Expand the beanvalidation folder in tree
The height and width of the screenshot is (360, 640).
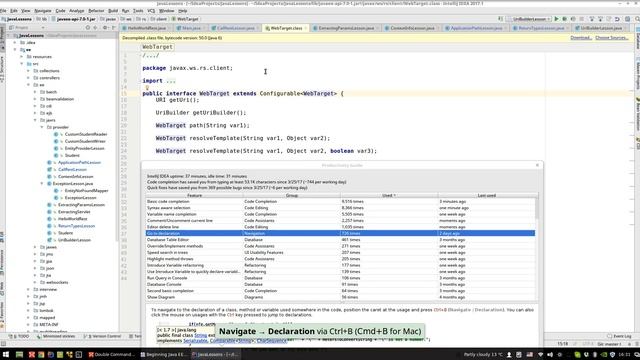(x=36, y=99)
